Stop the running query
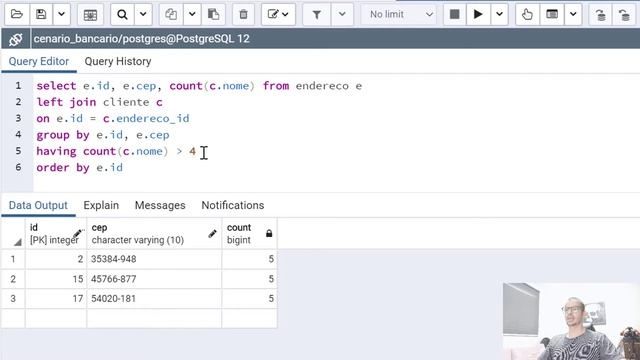Screen dimensions: 640x360 454,15
